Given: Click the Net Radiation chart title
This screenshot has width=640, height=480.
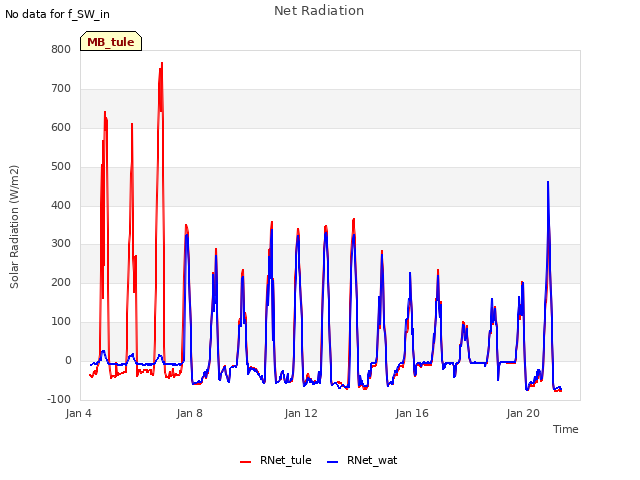Looking at the screenshot, I should pyautogui.click(x=319, y=11).
